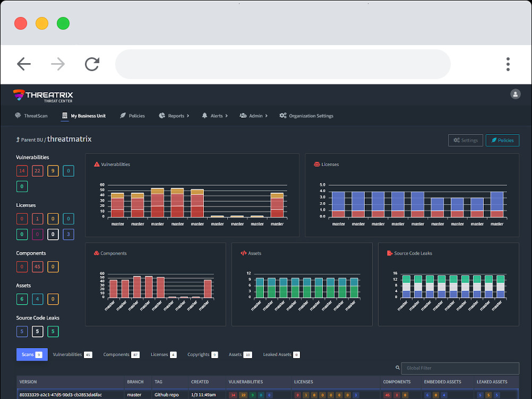Switch to the Leaked Assets tab
The image size is (532, 399).
tap(278, 354)
